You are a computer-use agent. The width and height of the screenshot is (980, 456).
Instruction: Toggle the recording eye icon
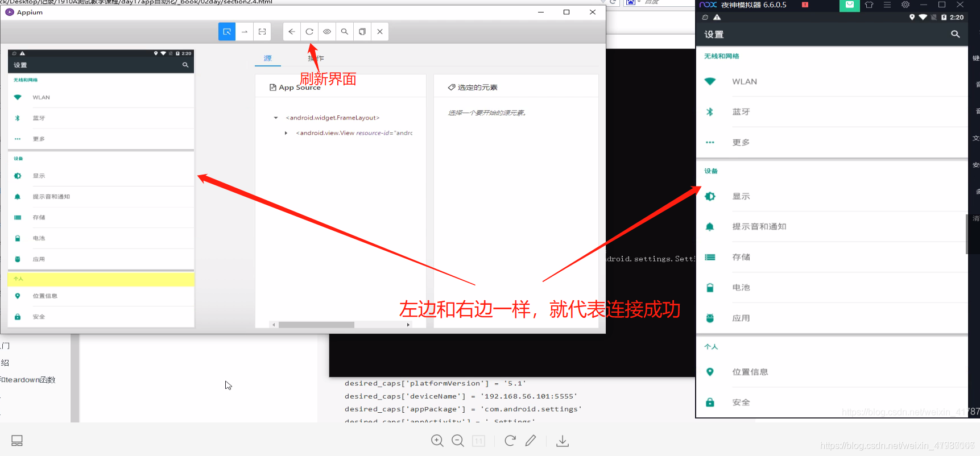pos(327,32)
